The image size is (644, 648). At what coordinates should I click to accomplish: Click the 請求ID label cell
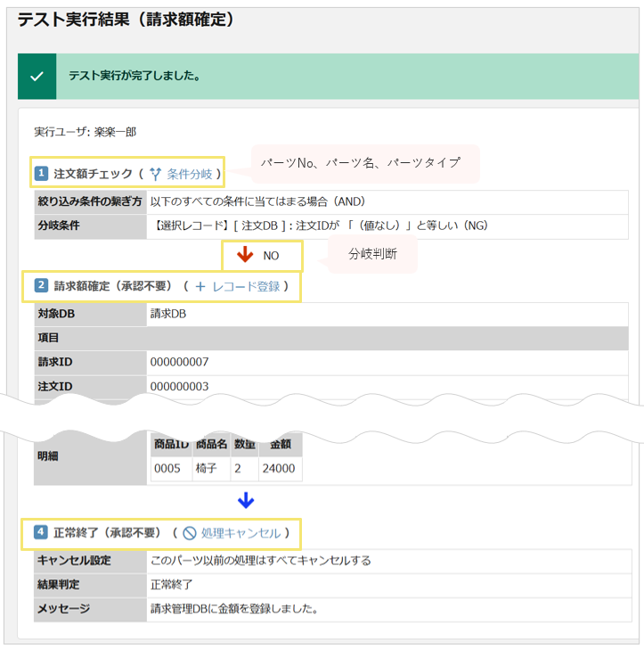pos(91,363)
